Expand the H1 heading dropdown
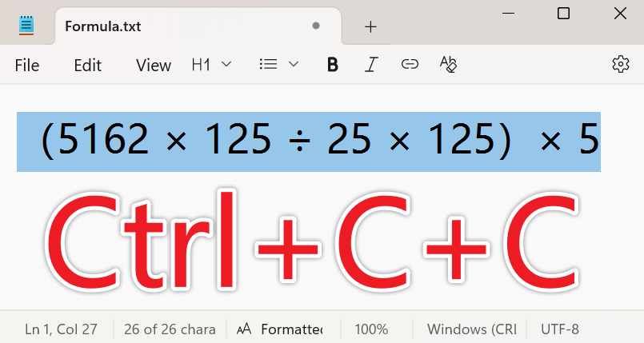The width and height of the screenshot is (644, 343). [x=211, y=65]
